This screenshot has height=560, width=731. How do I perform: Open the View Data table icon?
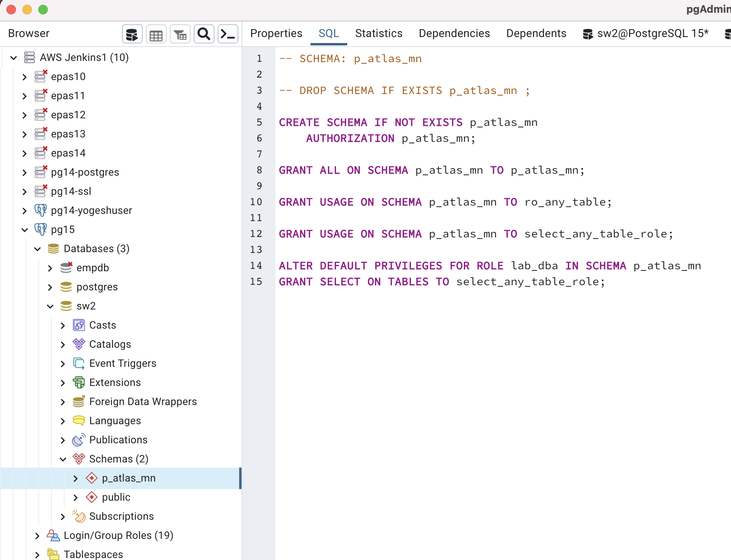(x=156, y=34)
